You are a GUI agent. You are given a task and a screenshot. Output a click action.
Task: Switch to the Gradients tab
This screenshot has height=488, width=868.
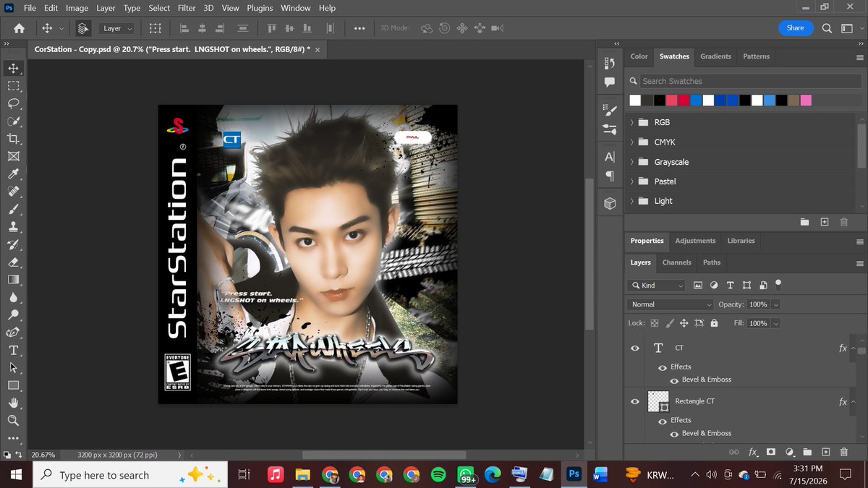[x=715, y=56]
